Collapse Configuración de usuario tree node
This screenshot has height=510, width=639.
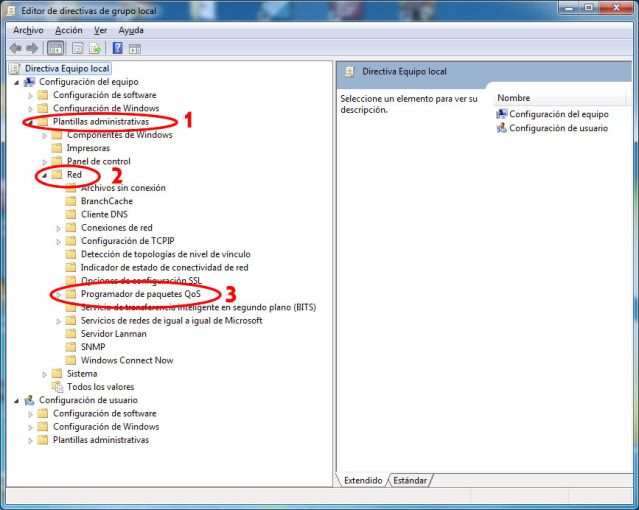(x=16, y=401)
